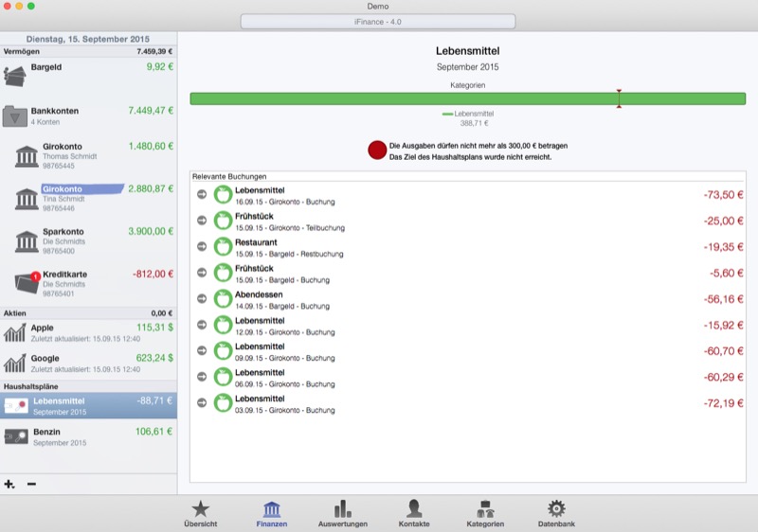Click the budget limit marker on bar
Image resolution: width=758 pixels, height=532 pixels.
[x=619, y=98]
